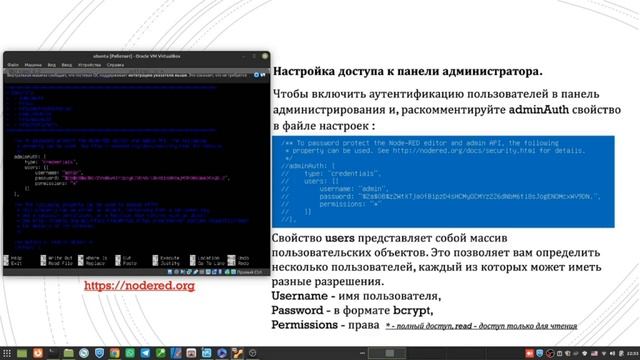Open the Ввод menu in VirtualBox
Screen dimensions: 640x360
click(67, 65)
